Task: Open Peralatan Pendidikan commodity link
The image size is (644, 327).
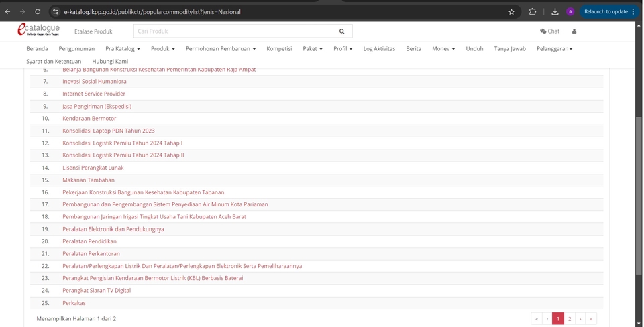Action: point(89,241)
